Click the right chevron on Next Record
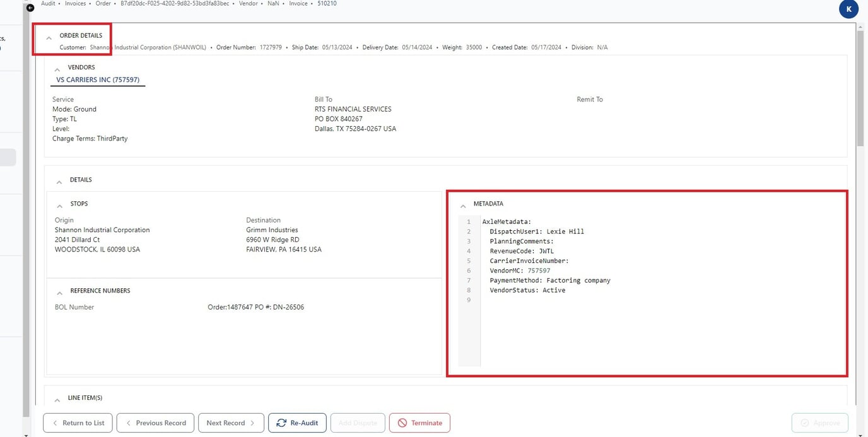Image resolution: width=868 pixels, height=437 pixels. coord(251,422)
